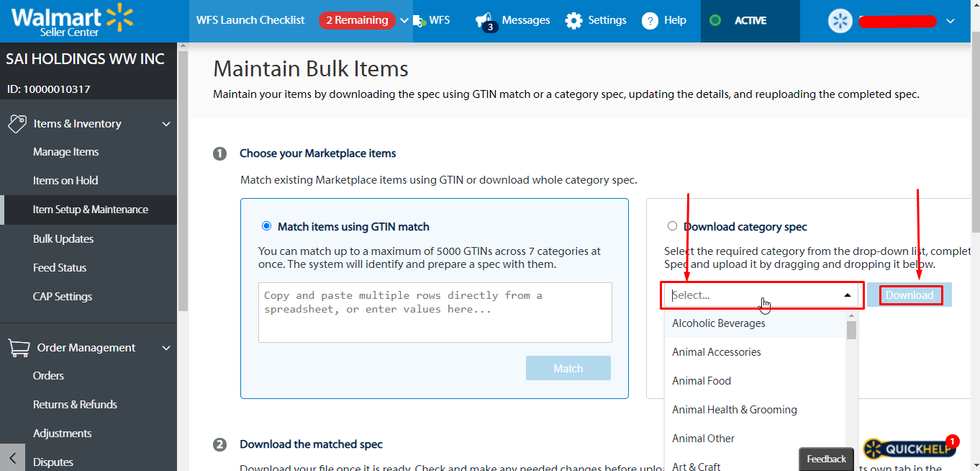
Task: Collapse the sidebar with left arrow
Action: coord(12,458)
